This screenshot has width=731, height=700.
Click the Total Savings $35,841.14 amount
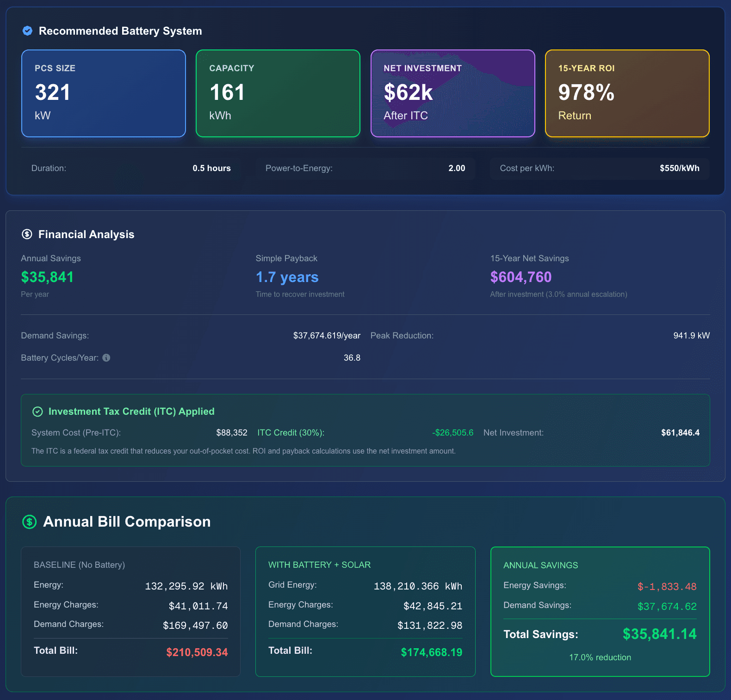pyautogui.click(x=659, y=634)
